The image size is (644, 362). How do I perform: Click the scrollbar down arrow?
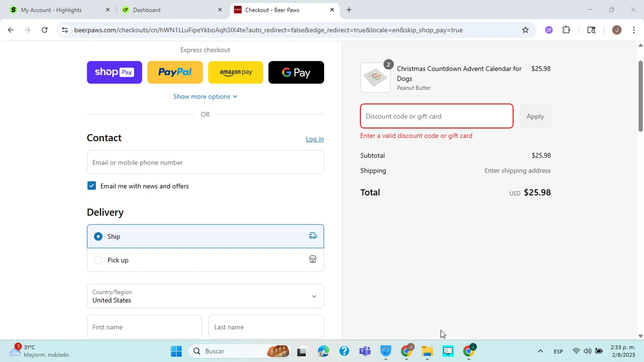(640, 336)
